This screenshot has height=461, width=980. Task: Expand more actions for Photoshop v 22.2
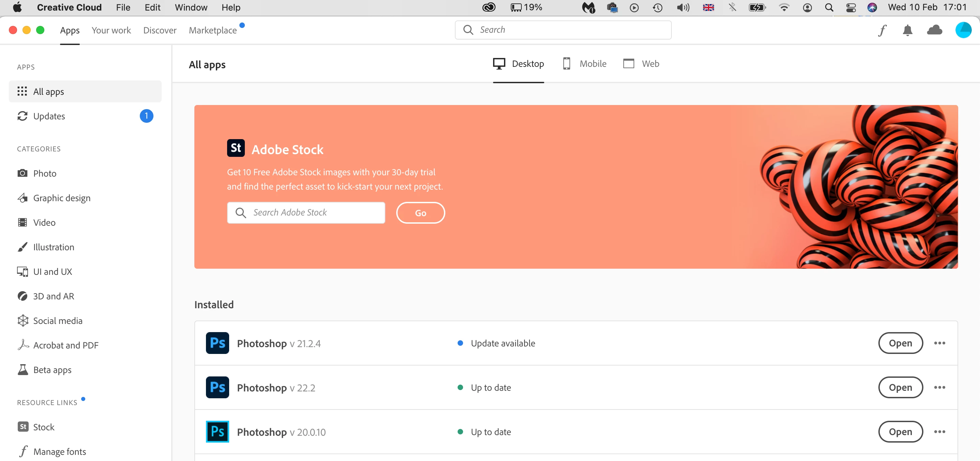pyautogui.click(x=939, y=388)
